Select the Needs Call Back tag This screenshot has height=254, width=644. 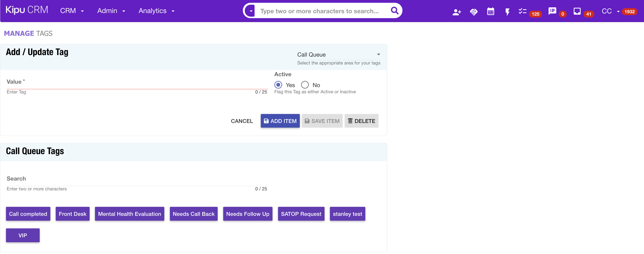194,214
